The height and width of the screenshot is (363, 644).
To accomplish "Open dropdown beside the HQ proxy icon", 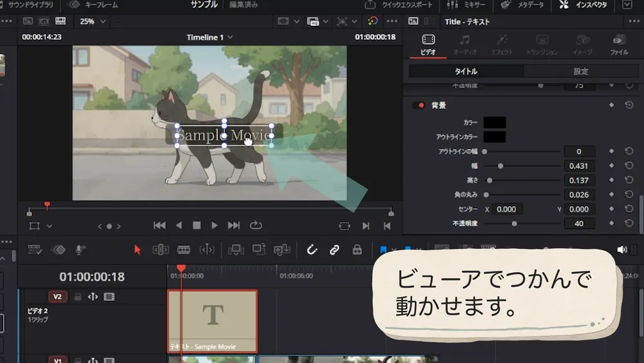I will pyautogui.click(x=325, y=21).
